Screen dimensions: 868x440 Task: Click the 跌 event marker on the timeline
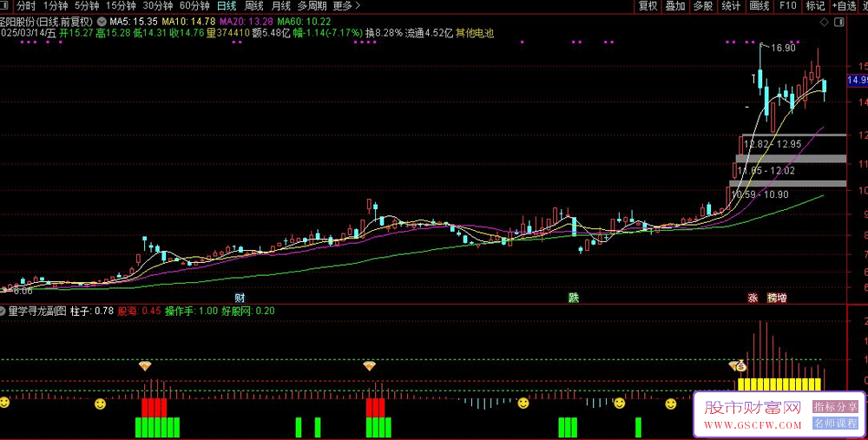pyautogui.click(x=574, y=298)
